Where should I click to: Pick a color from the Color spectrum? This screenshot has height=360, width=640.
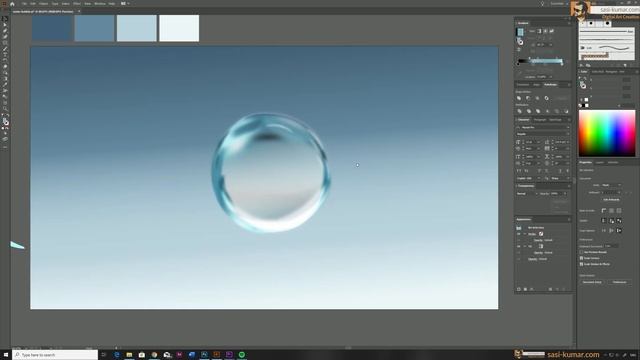607,133
